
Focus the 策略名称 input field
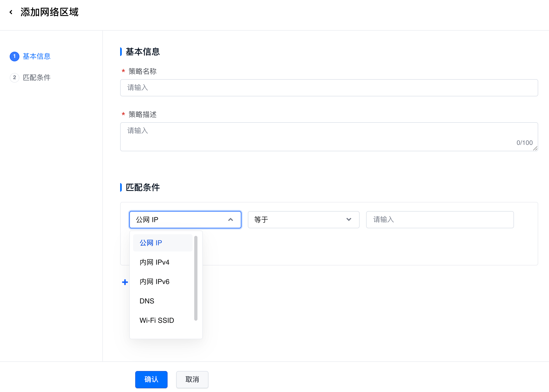click(329, 88)
